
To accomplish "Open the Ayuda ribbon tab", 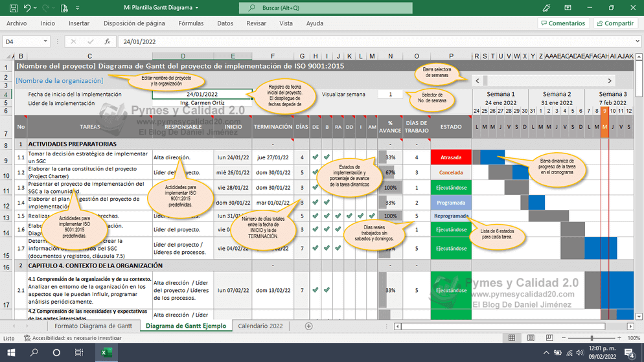I will coord(315,23).
